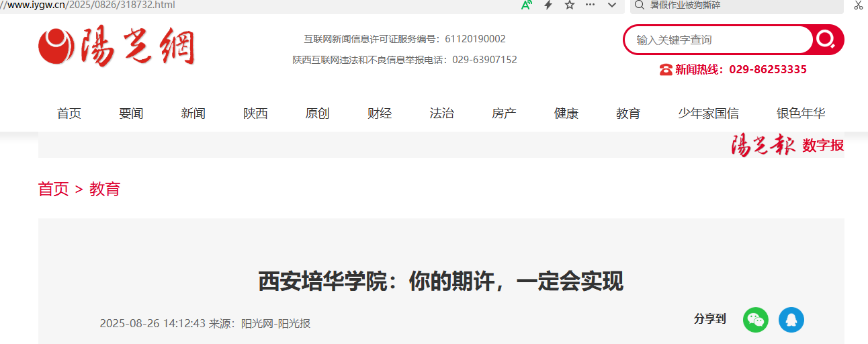Open the 少年家国信 section
Image resolution: width=868 pixels, height=344 pixels.
pos(708,114)
